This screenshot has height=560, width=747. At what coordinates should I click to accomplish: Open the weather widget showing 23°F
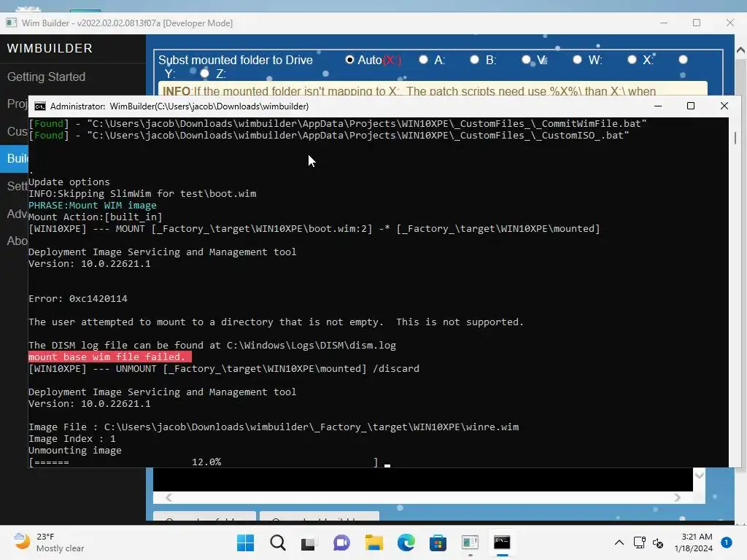(x=49, y=542)
